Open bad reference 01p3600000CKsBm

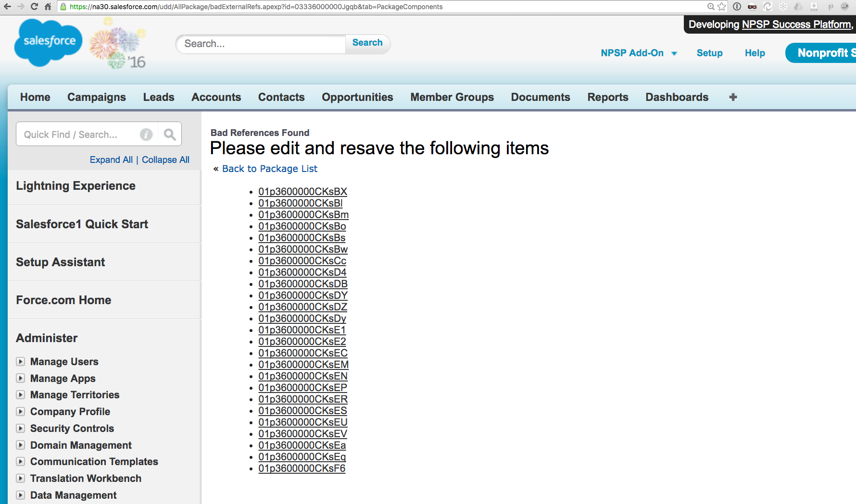click(x=303, y=215)
